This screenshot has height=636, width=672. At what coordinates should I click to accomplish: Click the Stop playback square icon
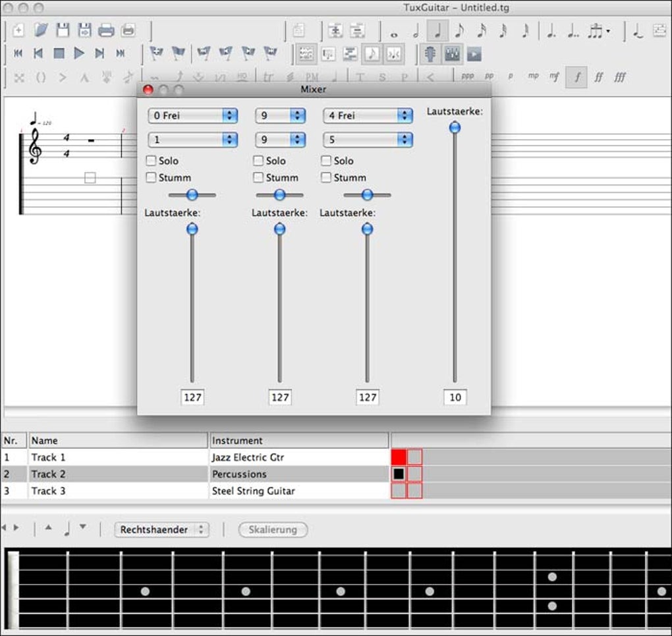(x=59, y=53)
